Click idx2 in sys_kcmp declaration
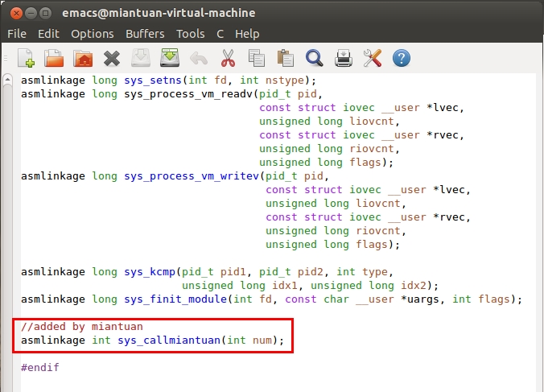 [414, 286]
